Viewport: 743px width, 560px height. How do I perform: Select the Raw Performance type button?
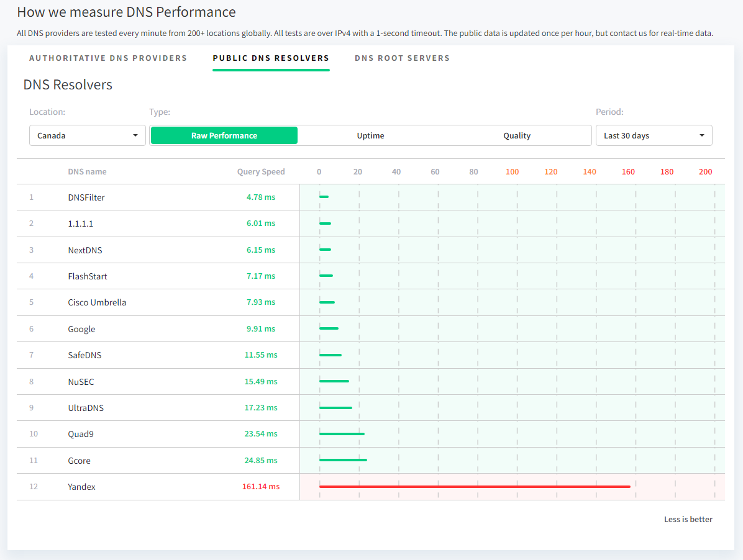pyautogui.click(x=224, y=135)
